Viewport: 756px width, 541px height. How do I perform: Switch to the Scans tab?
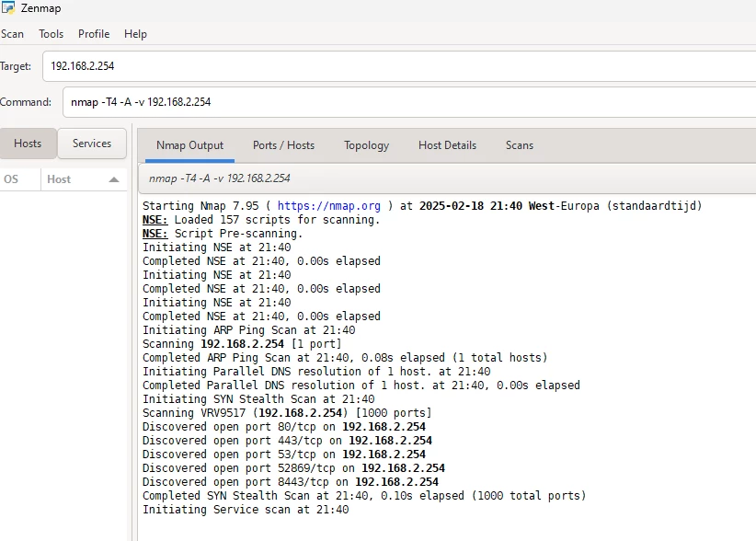coord(520,145)
